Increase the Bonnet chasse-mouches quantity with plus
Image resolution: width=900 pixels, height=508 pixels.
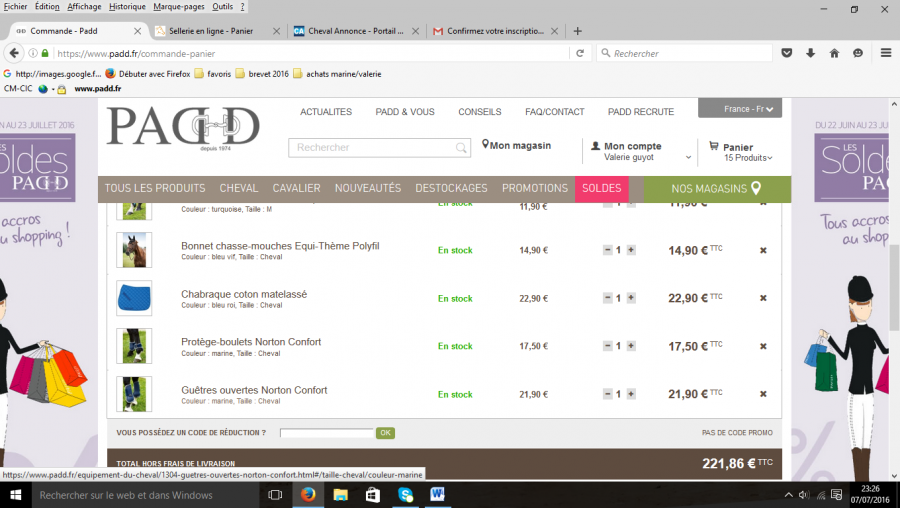[631, 250]
